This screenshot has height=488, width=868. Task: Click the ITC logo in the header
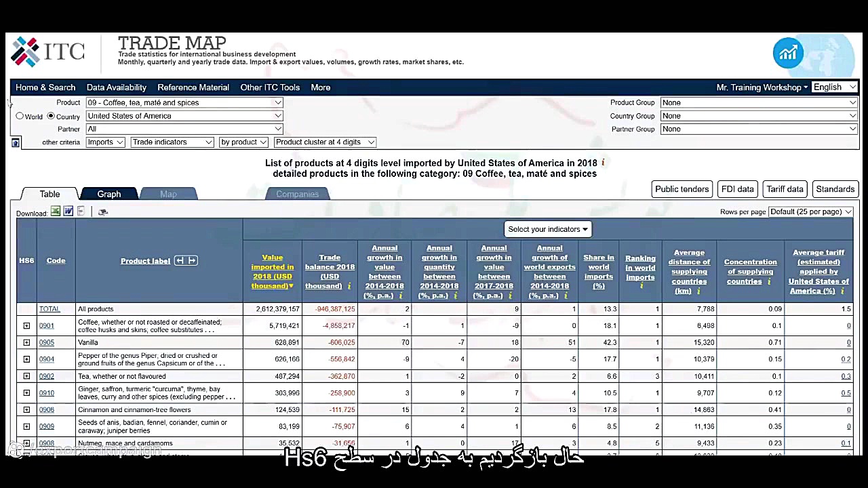pyautogui.click(x=47, y=52)
